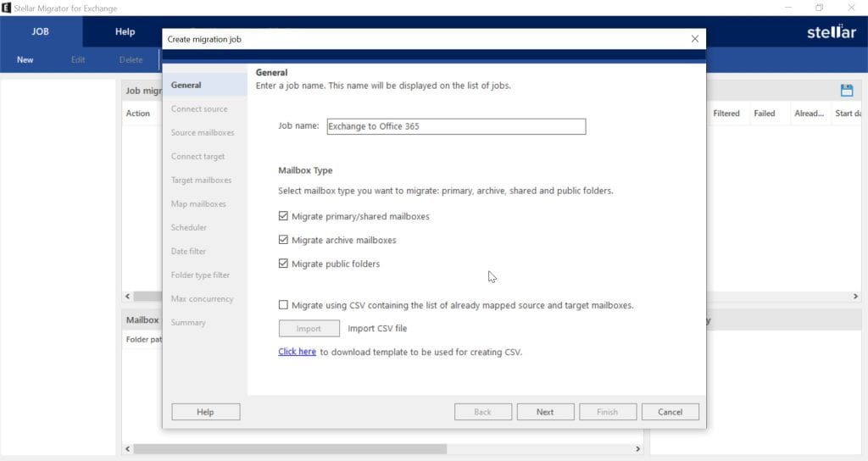Image resolution: width=868 pixels, height=461 pixels.
Task: Minimize the Stellar Migrator window
Action: point(787,8)
